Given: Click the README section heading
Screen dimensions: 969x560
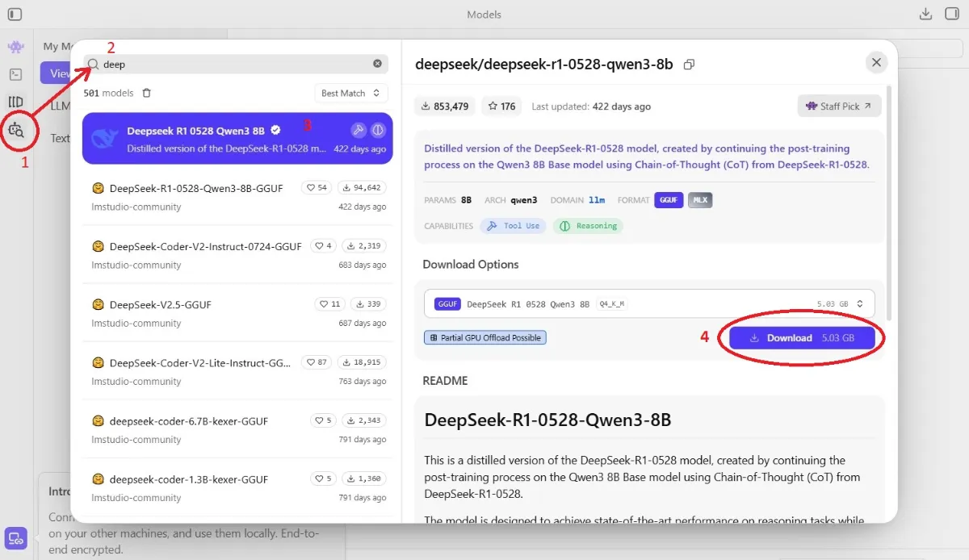Looking at the screenshot, I should [x=445, y=381].
